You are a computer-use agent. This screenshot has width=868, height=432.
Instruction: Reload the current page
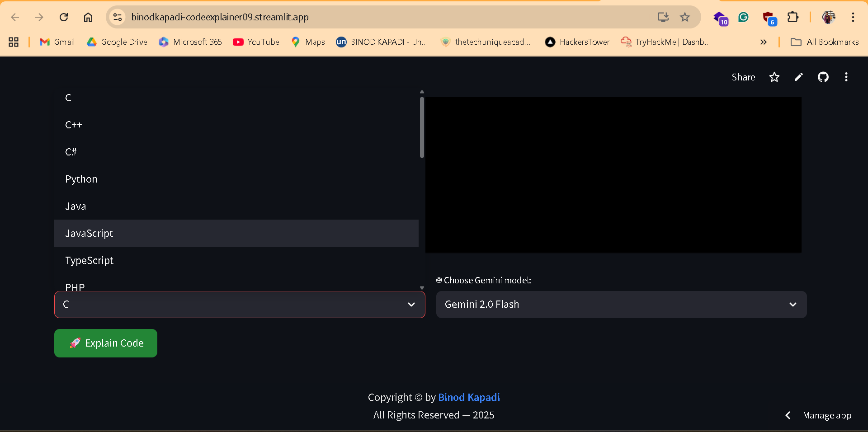pos(64,17)
